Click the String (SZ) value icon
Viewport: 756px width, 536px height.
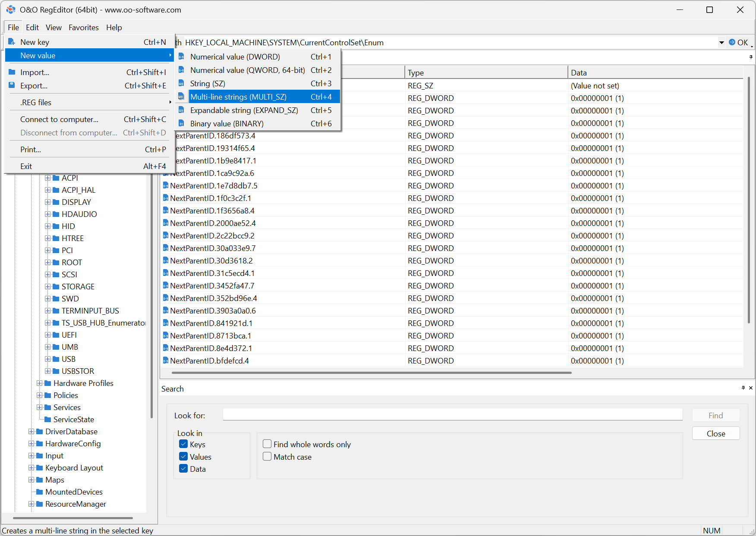[181, 84]
